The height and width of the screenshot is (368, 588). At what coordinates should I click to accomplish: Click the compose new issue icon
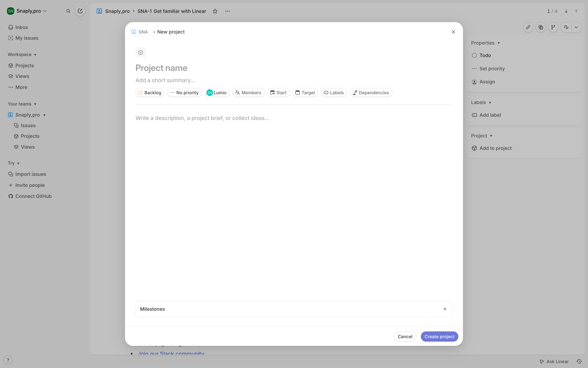[80, 11]
